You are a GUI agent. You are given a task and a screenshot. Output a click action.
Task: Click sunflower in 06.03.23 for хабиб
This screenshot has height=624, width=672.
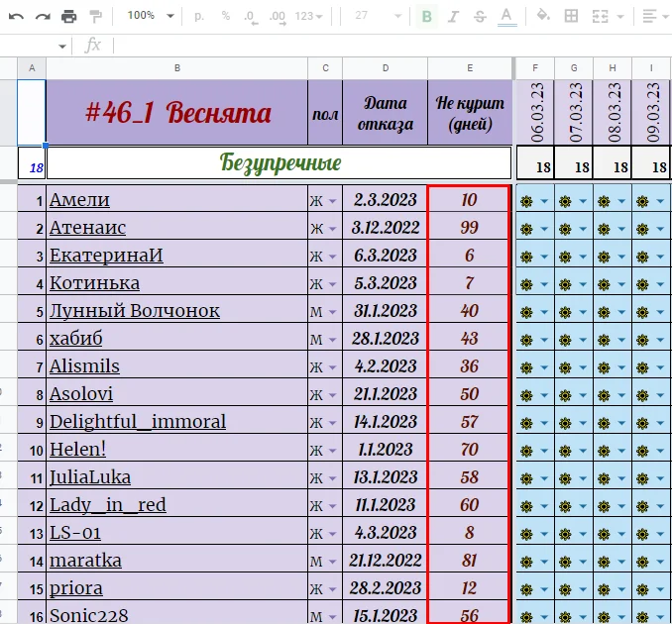(x=526, y=340)
